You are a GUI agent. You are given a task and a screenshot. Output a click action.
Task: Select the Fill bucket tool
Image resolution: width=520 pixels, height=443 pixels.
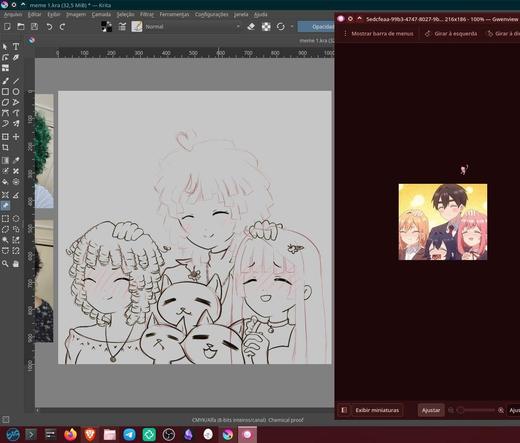[x=5, y=182]
